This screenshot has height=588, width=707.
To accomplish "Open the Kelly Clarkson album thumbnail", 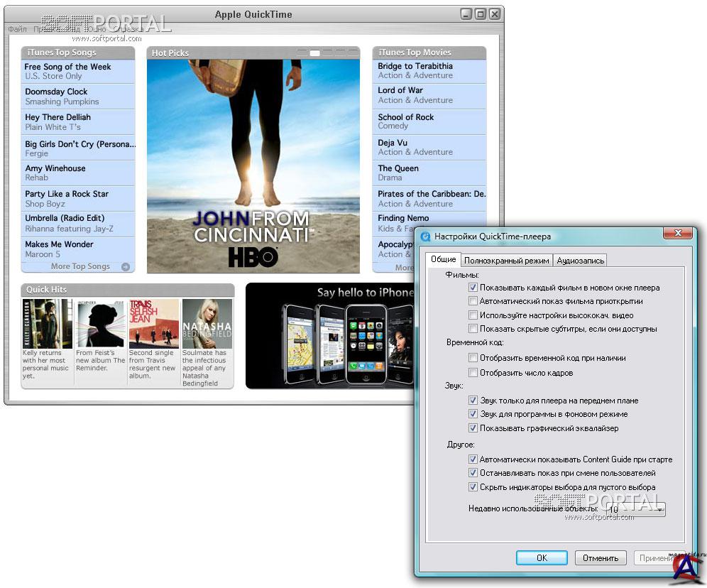I will (48, 323).
